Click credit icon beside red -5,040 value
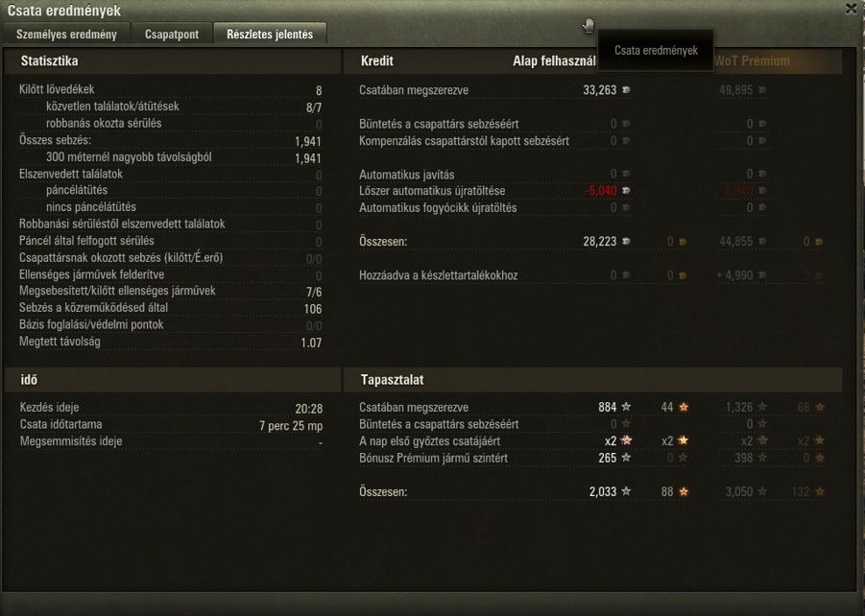This screenshot has width=865, height=616. [626, 190]
